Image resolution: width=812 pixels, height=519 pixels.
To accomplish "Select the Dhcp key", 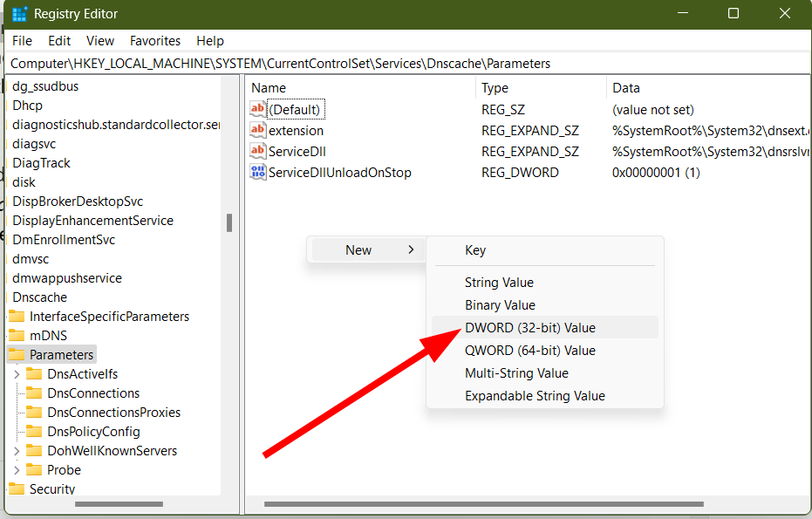I will 27,106.
